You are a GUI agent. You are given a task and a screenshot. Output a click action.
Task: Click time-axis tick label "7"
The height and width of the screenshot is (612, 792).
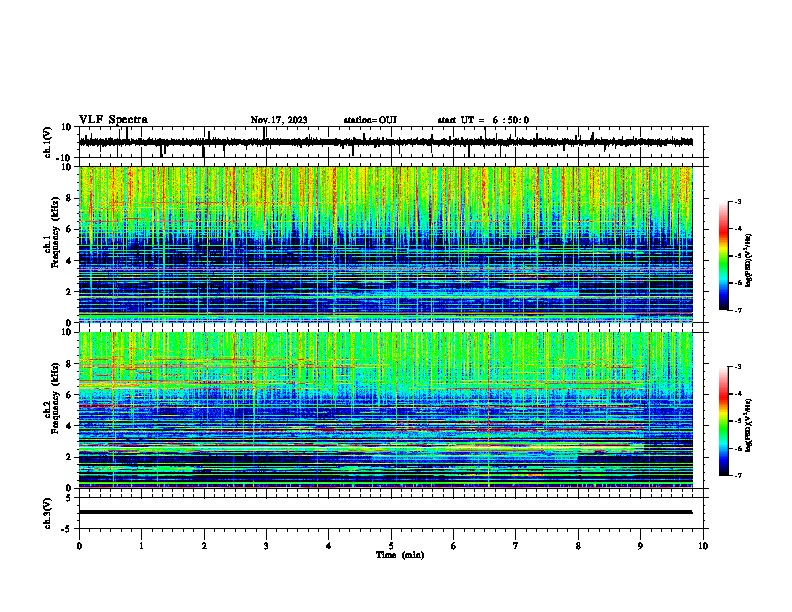click(x=516, y=546)
